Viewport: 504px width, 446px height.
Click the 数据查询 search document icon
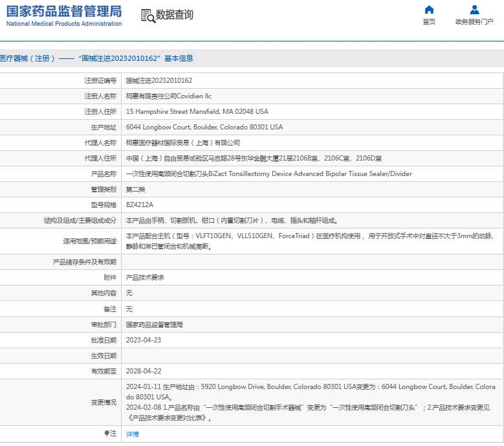pyautogui.click(x=148, y=16)
